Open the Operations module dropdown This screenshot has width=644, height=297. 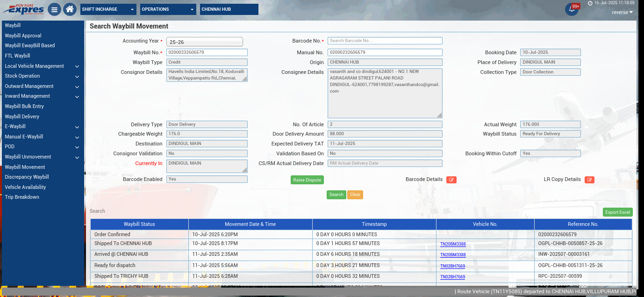[168, 9]
